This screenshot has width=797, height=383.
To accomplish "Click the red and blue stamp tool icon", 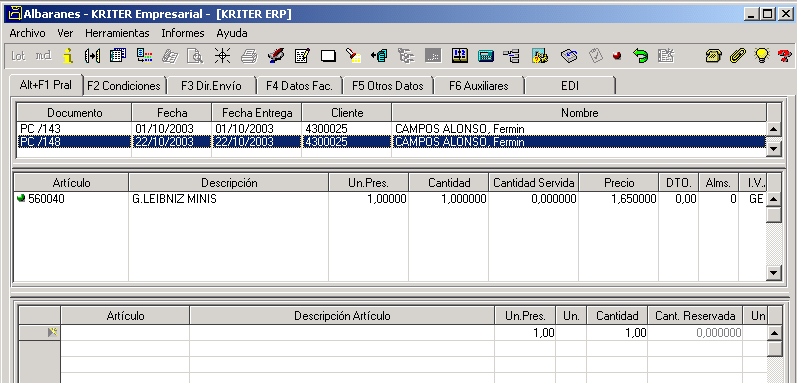I will pyautogui.click(x=276, y=55).
